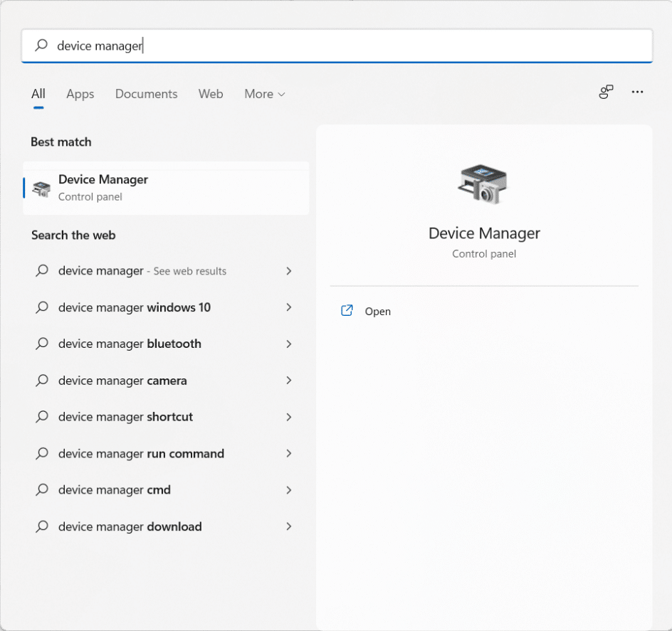Image resolution: width=672 pixels, height=631 pixels.
Task: Click 'device manager - See web results'
Action: [142, 271]
